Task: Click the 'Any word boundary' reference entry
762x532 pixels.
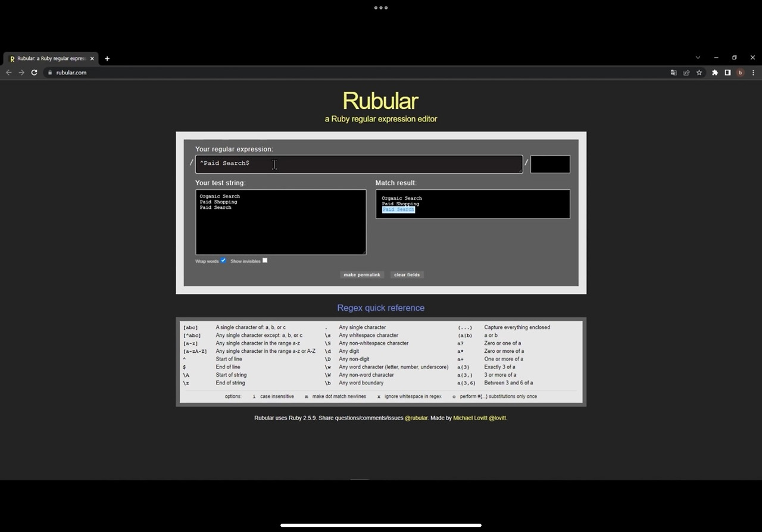Action: [361, 383]
